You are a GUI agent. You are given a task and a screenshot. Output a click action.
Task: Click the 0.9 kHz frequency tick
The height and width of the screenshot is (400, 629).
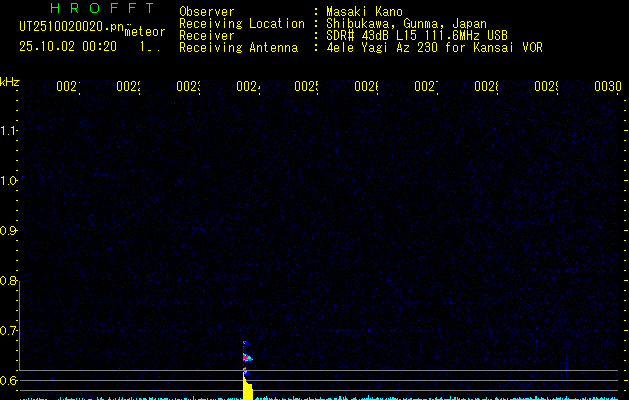10,231
